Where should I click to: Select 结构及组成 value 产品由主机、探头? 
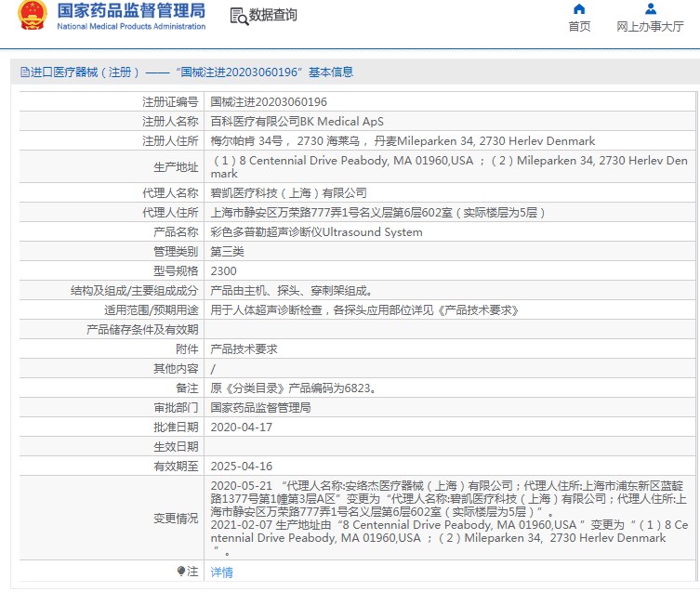[292, 291]
